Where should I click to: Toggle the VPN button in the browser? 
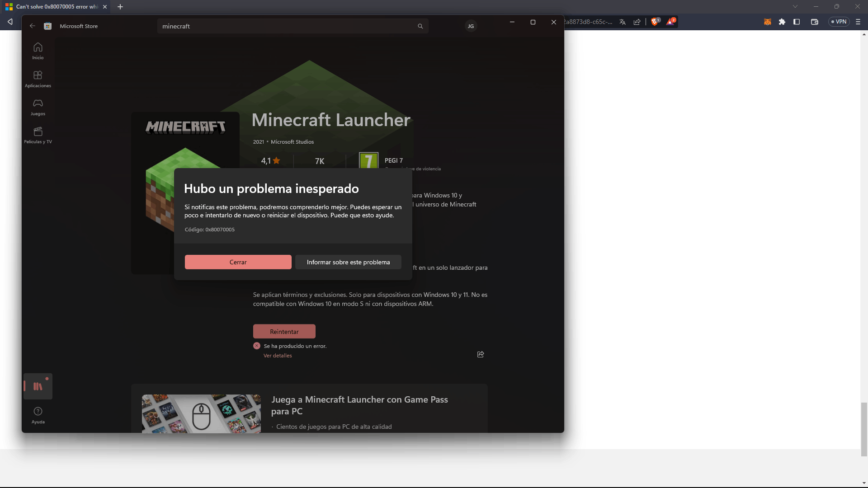click(x=839, y=22)
